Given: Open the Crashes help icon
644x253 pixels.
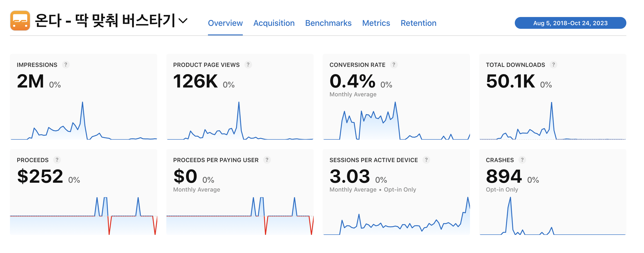Looking at the screenshot, I should (522, 160).
